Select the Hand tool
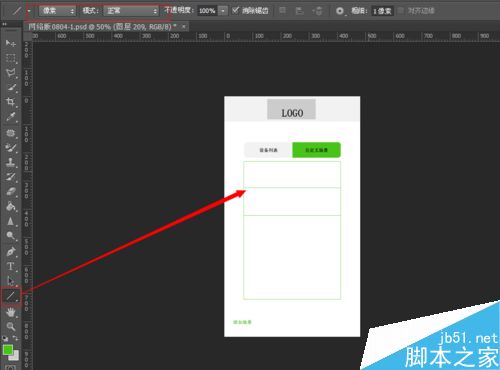Image resolution: width=500 pixels, height=370 pixels. pyautogui.click(x=11, y=312)
